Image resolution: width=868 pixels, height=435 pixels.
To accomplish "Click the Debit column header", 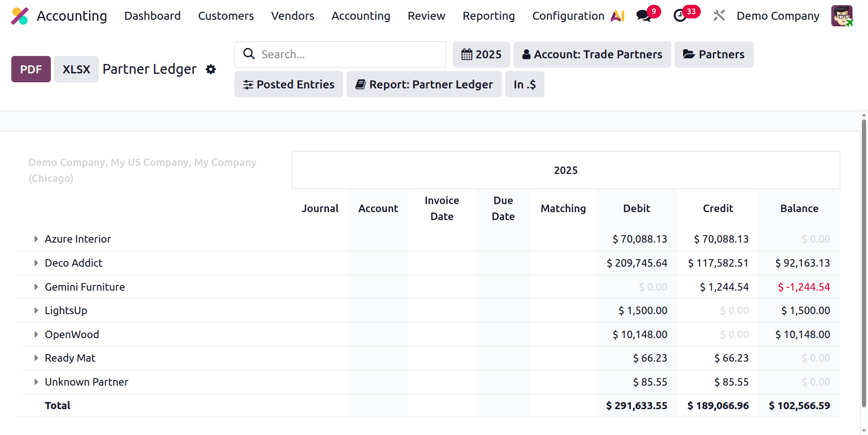I will pos(636,208).
